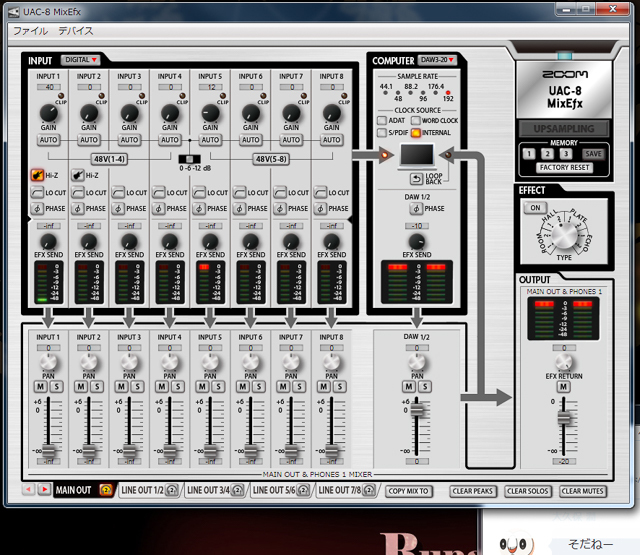Click the 0 -6 -12 dB pad switch
The height and width of the screenshot is (555, 640).
pyautogui.click(x=190, y=159)
